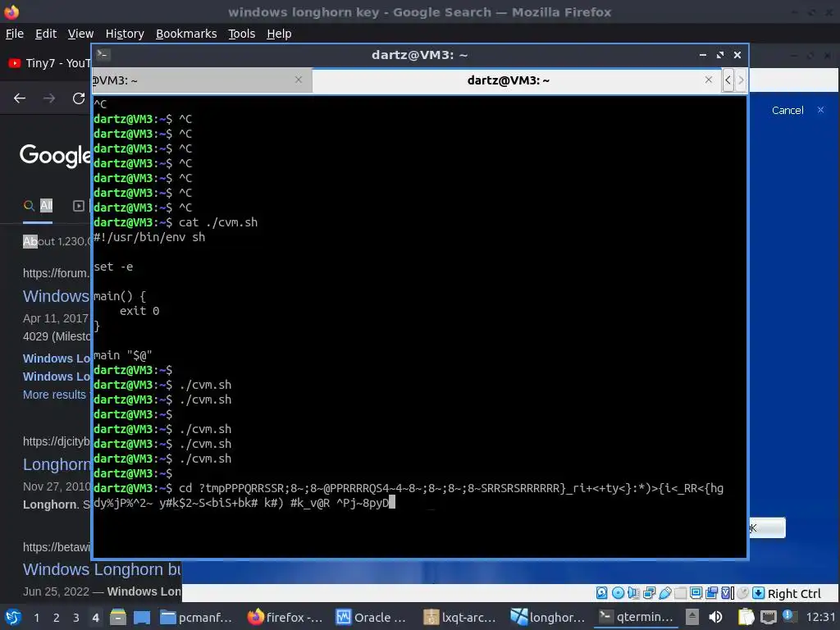The image size is (840, 630).
Task: Click VirtualBox keyboard capture arrow indicator
Action: (x=758, y=593)
